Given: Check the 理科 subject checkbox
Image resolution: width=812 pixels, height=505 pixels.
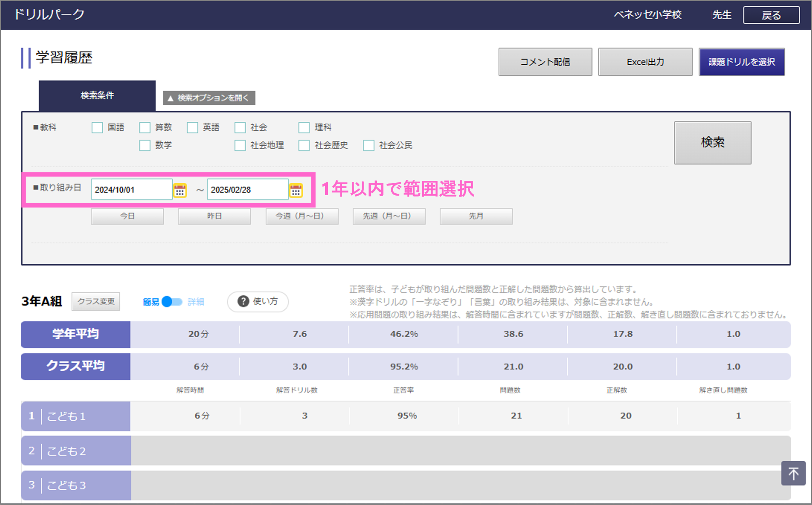Looking at the screenshot, I should coord(304,128).
